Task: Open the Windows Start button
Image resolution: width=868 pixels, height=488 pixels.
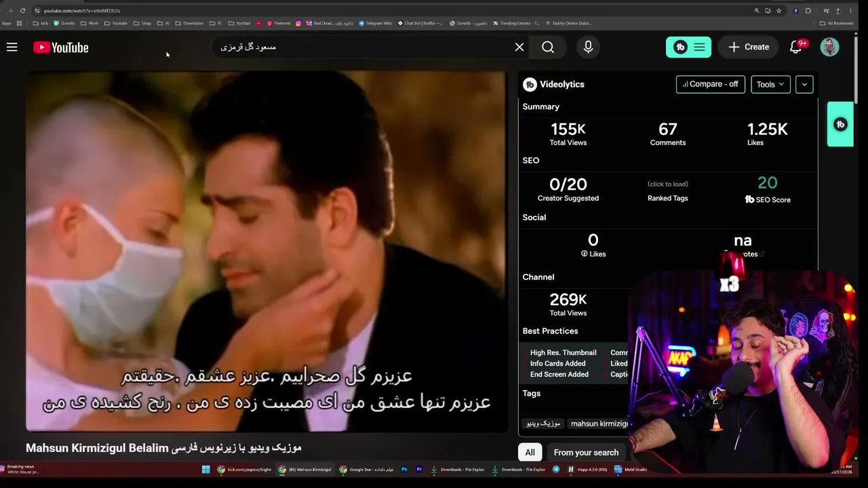Action: coord(205,469)
